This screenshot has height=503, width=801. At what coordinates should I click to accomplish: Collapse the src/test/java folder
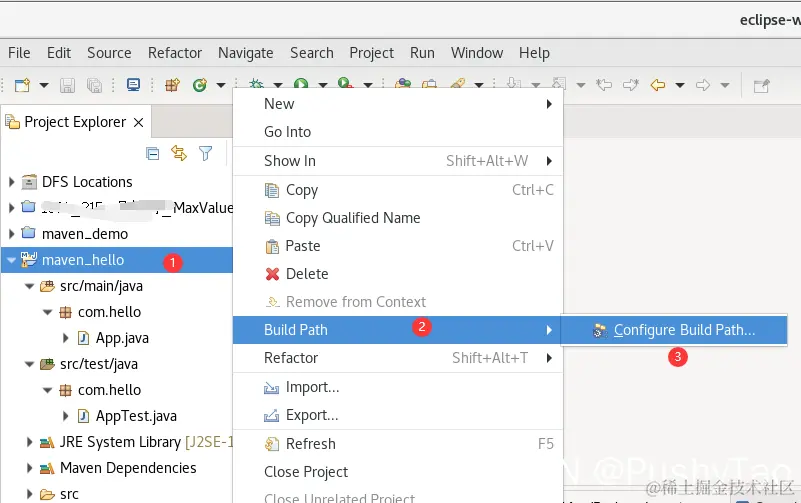pyautogui.click(x=30, y=364)
